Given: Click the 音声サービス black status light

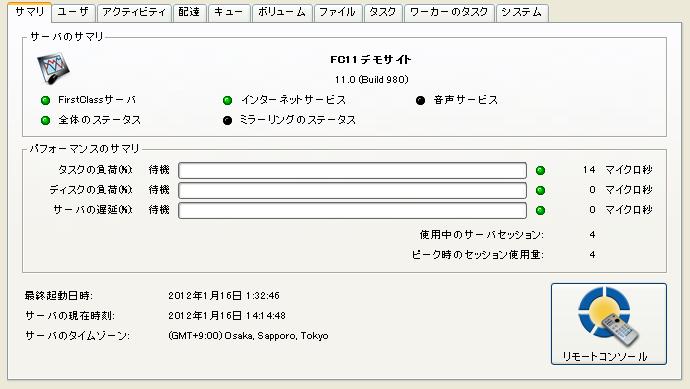Looking at the screenshot, I should tap(420, 100).
